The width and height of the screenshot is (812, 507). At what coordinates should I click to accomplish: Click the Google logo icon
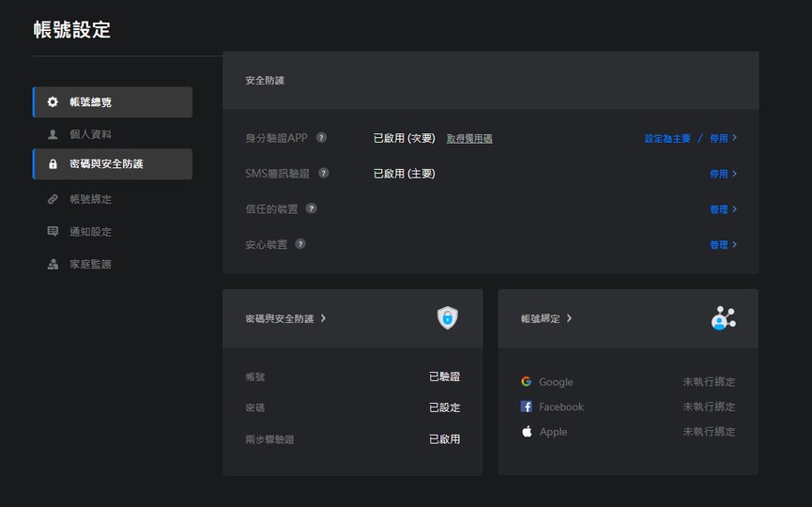(x=526, y=382)
